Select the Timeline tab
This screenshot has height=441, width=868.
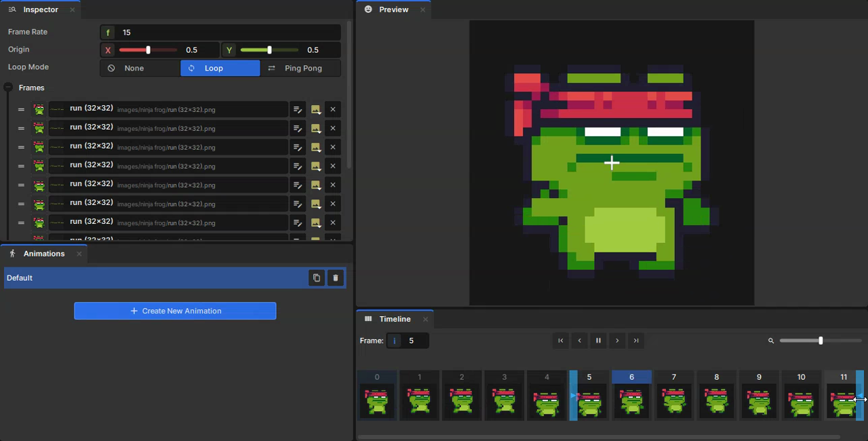395,319
